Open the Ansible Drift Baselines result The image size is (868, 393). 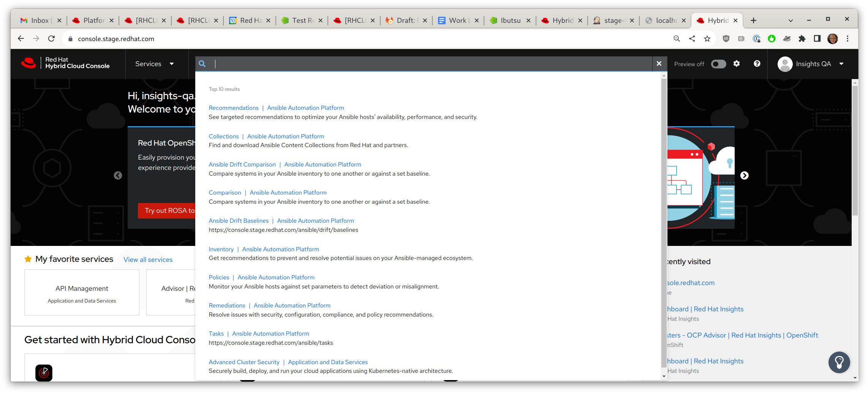tap(239, 220)
